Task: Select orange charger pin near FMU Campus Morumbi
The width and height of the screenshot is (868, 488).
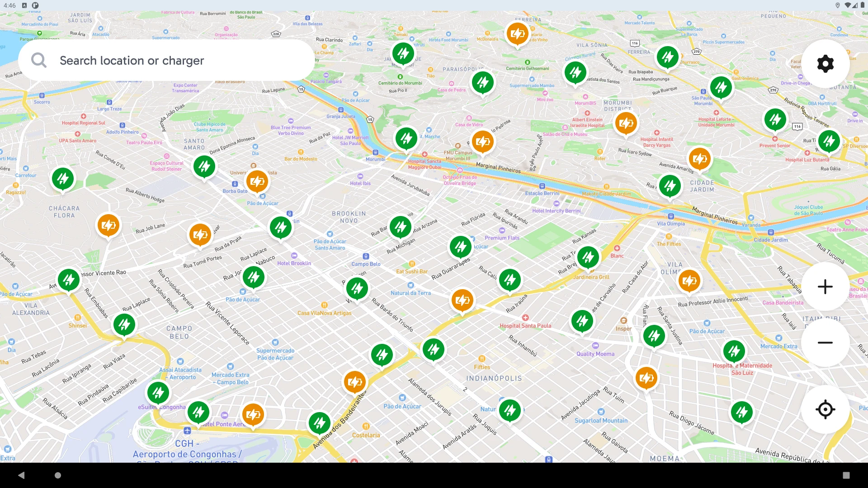Action: click(x=482, y=143)
